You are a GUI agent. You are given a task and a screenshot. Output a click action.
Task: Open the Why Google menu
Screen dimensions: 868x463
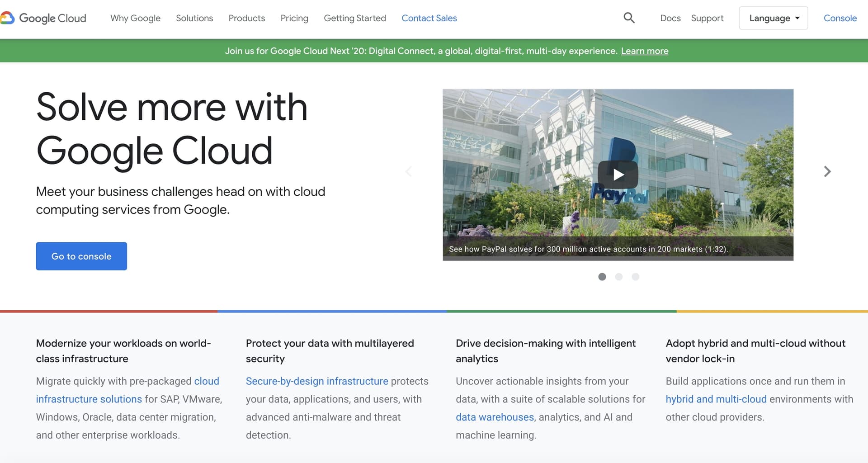tap(135, 18)
